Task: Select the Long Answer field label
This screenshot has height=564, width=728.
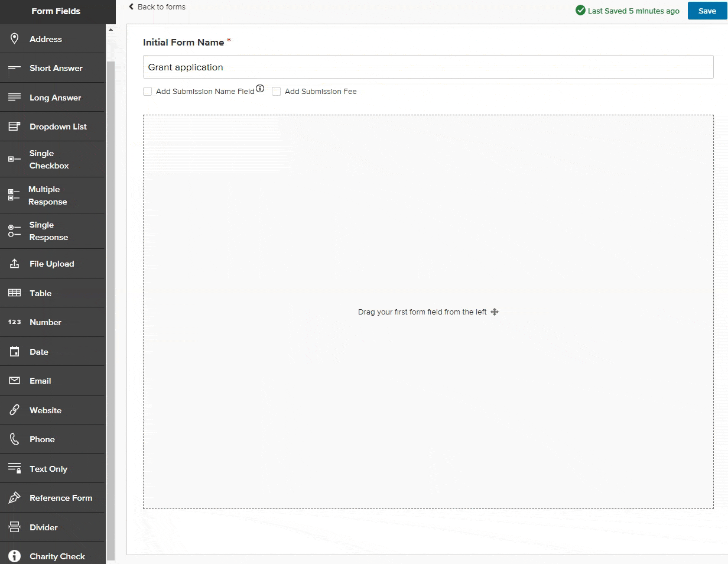Action: 56,98
